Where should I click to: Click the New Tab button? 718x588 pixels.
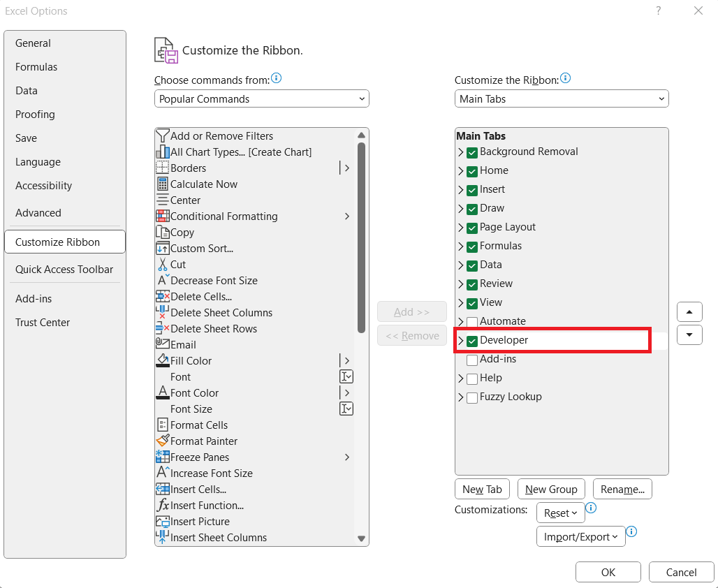pos(482,489)
